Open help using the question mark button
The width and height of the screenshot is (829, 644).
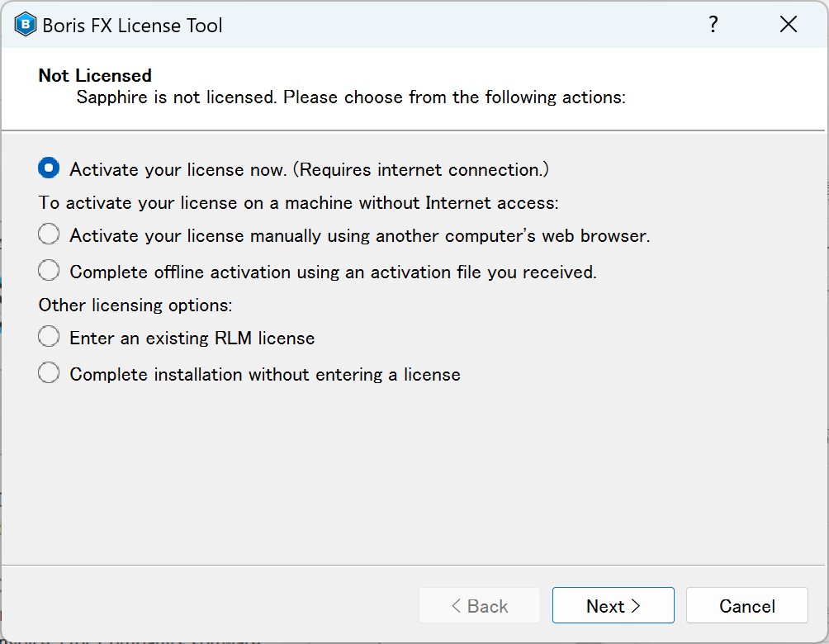713,24
